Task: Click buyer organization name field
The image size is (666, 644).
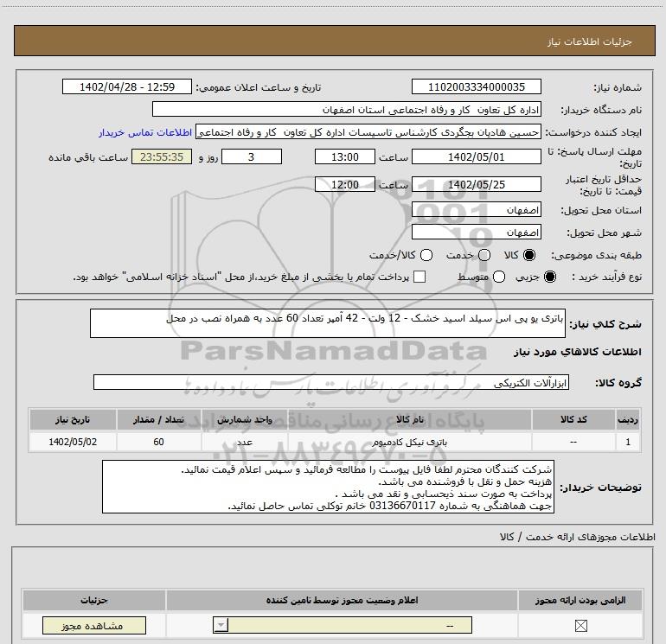Action: [347, 110]
